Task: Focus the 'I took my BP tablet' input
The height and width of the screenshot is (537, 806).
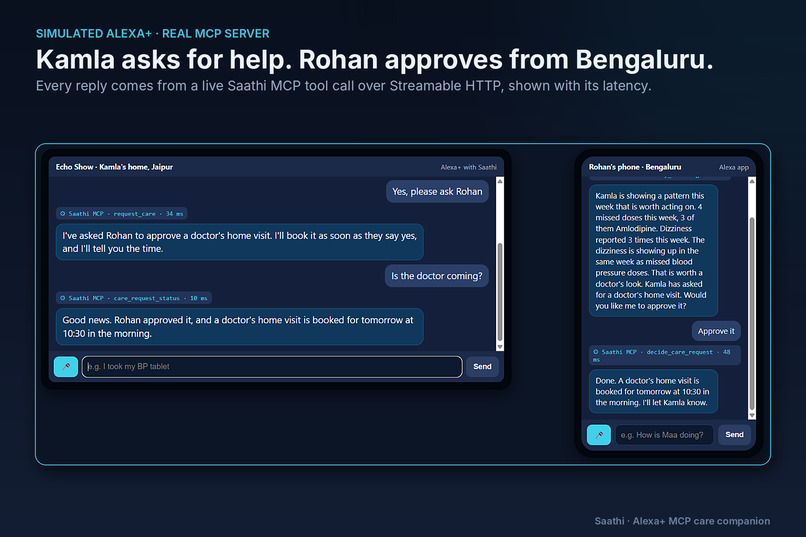Action: pyautogui.click(x=272, y=366)
